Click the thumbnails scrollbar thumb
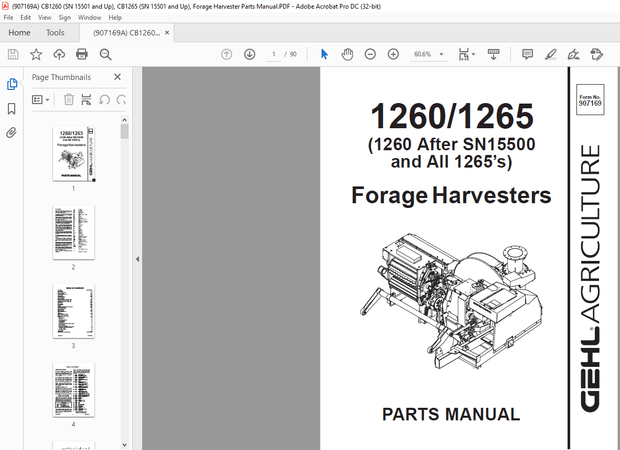 (125, 132)
